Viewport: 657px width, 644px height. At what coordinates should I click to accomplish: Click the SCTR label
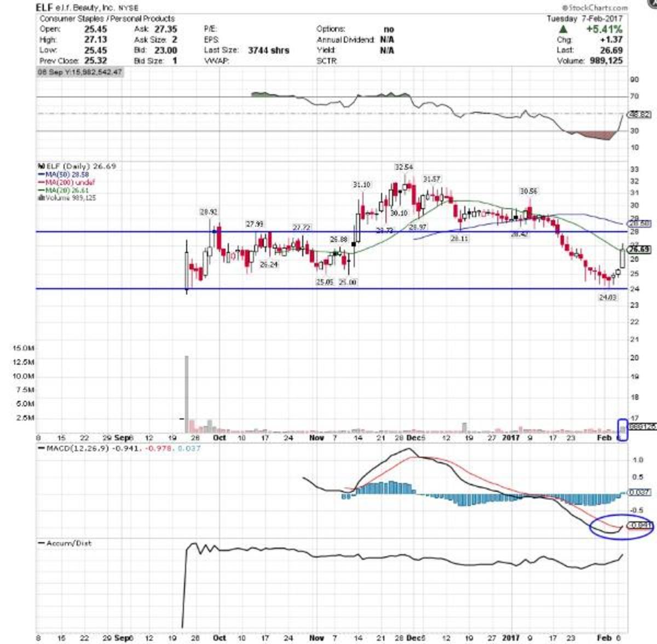[x=326, y=60]
